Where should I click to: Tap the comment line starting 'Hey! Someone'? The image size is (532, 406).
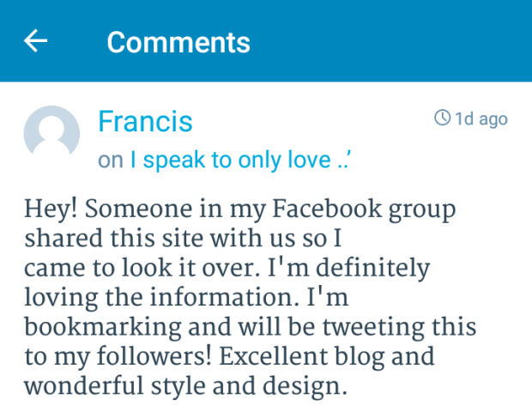239,209
